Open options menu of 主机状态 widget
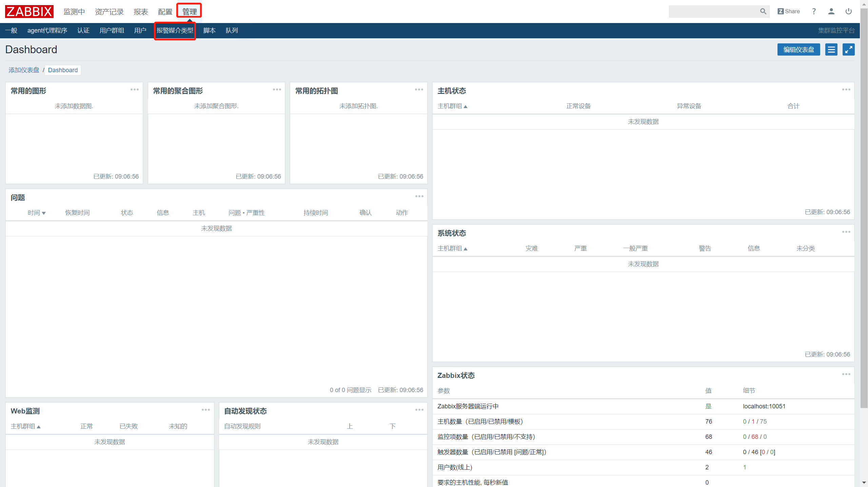Image resolution: width=868 pixels, height=487 pixels. pos(846,89)
